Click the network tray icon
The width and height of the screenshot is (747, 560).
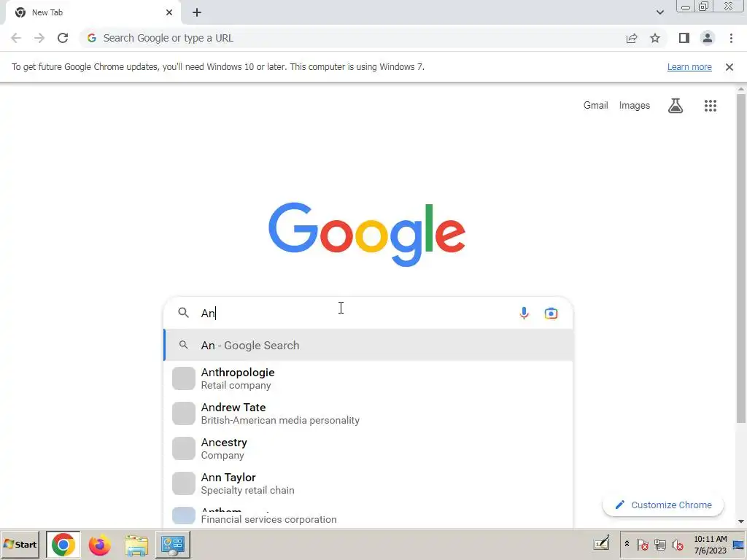tap(659, 544)
